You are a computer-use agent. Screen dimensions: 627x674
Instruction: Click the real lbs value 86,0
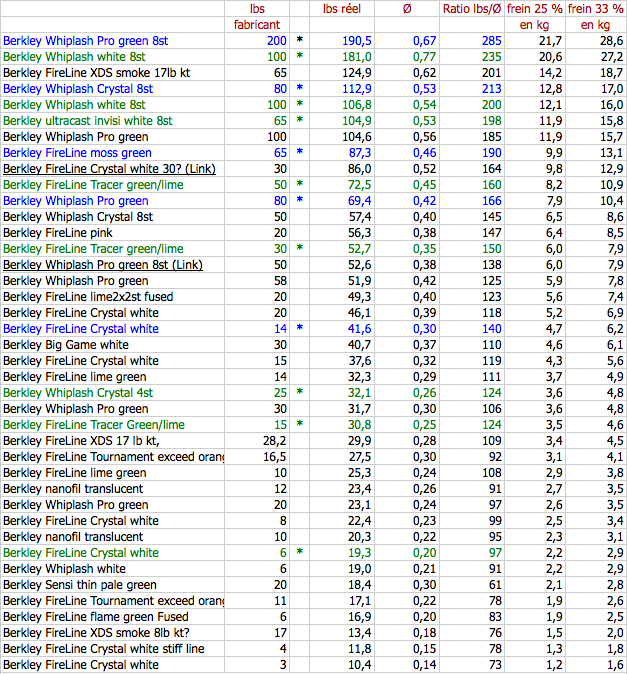coord(360,169)
